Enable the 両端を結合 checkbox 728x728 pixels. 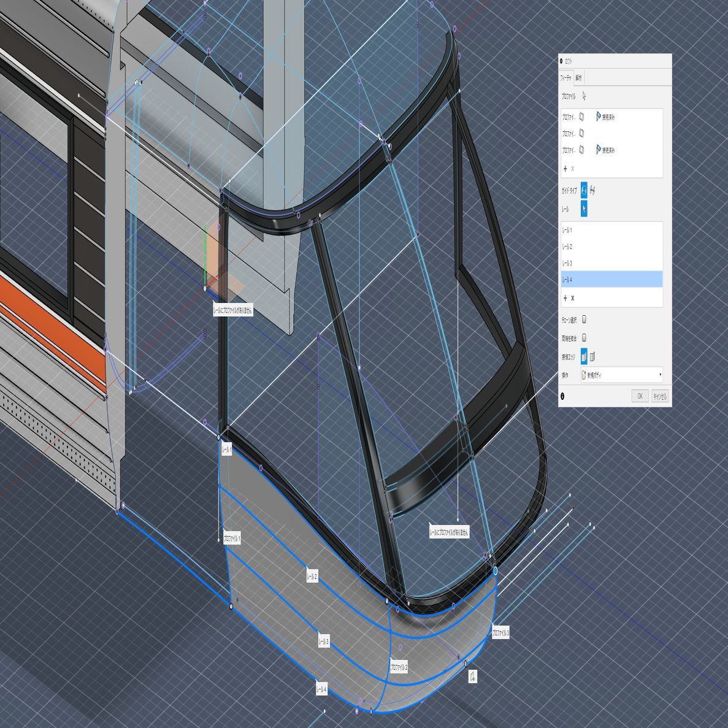(584, 338)
